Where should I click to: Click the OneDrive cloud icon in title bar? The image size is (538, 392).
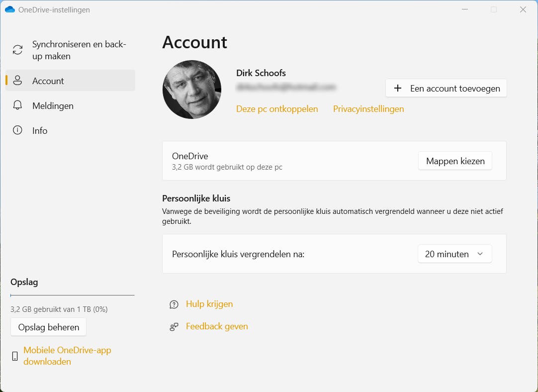point(10,9)
